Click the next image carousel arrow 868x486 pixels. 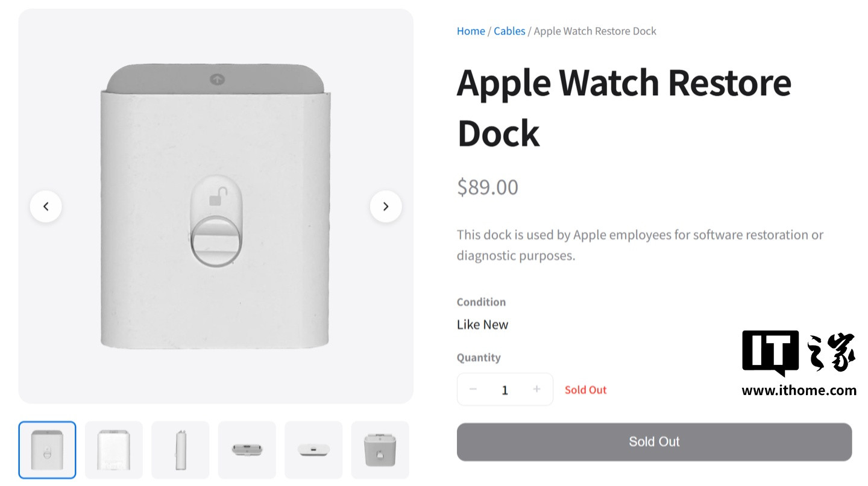(386, 206)
